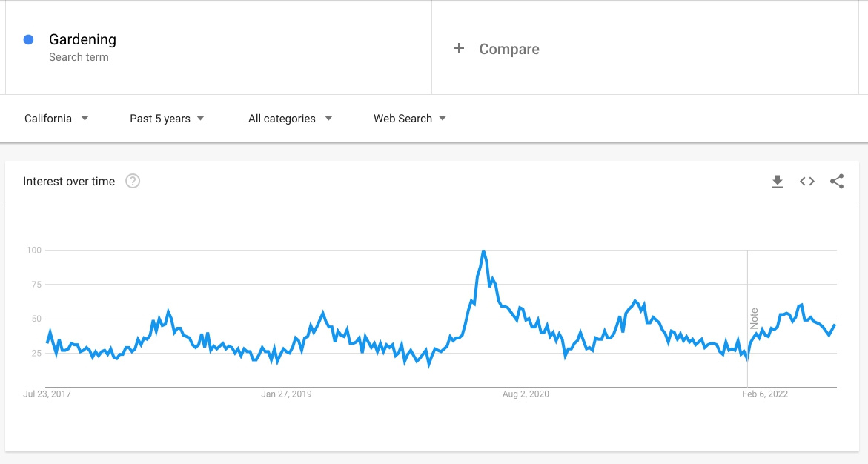
Task: Click the Jul 23, 2017 date label
Action: click(x=47, y=394)
